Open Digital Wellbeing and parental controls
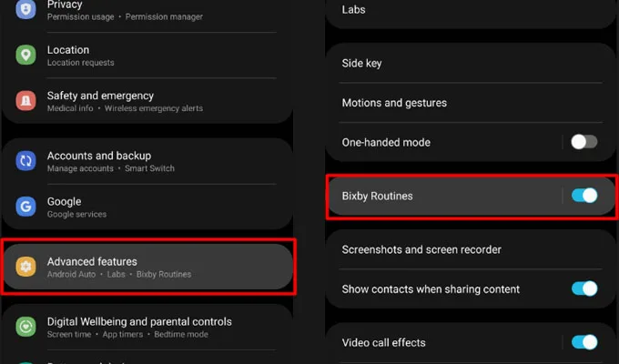This screenshot has height=364, width=619. click(x=147, y=327)
